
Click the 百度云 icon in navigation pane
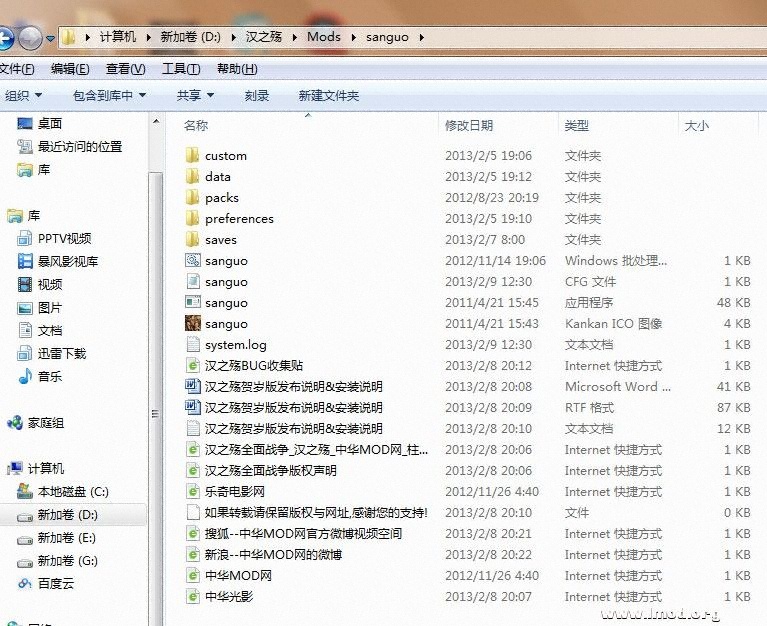26,584
